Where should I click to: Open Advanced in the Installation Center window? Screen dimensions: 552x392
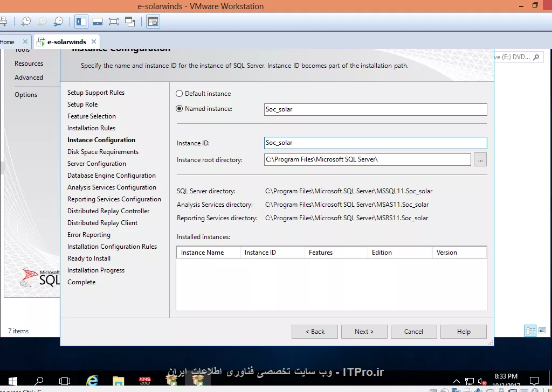29,78
